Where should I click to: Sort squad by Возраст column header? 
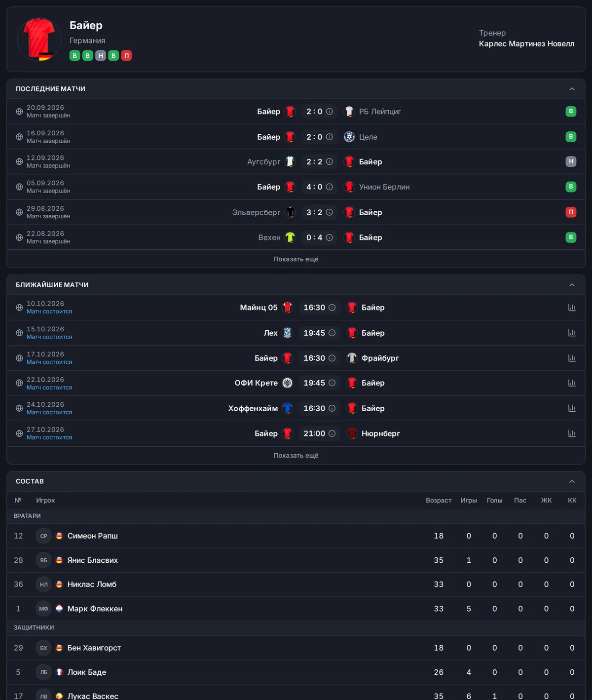(x=439, y=501)
